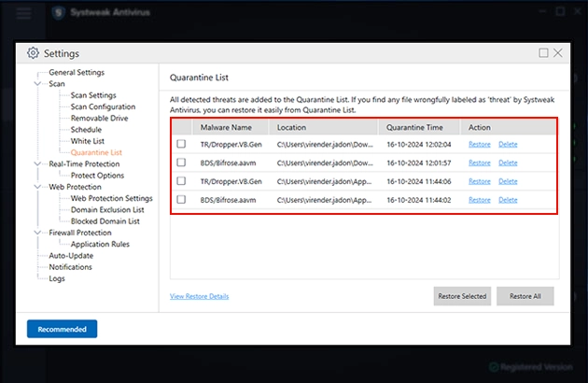588x383 pixels.
Task: Open the hamburger menu behind the dialog
Action: (x=24, y=13)
